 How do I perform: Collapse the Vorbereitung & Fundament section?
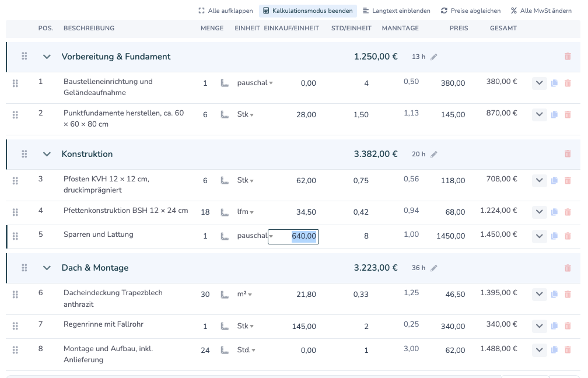pos(47,57)
